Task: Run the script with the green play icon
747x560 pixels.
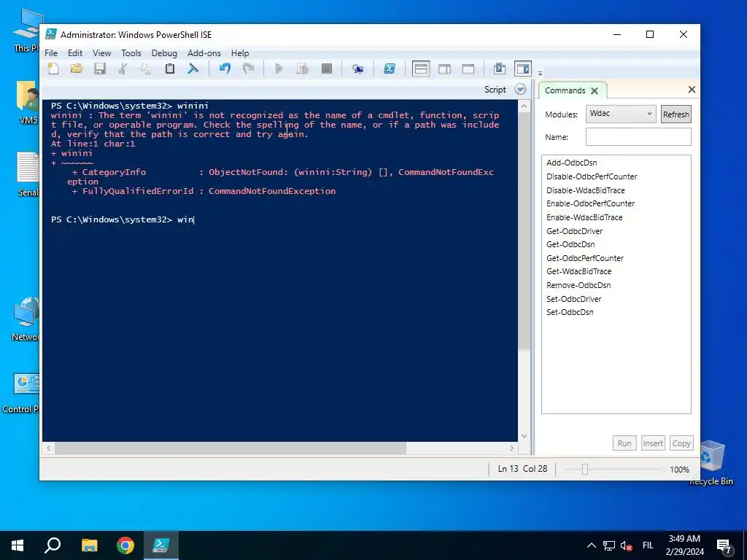Action: [x=279, y=69]
